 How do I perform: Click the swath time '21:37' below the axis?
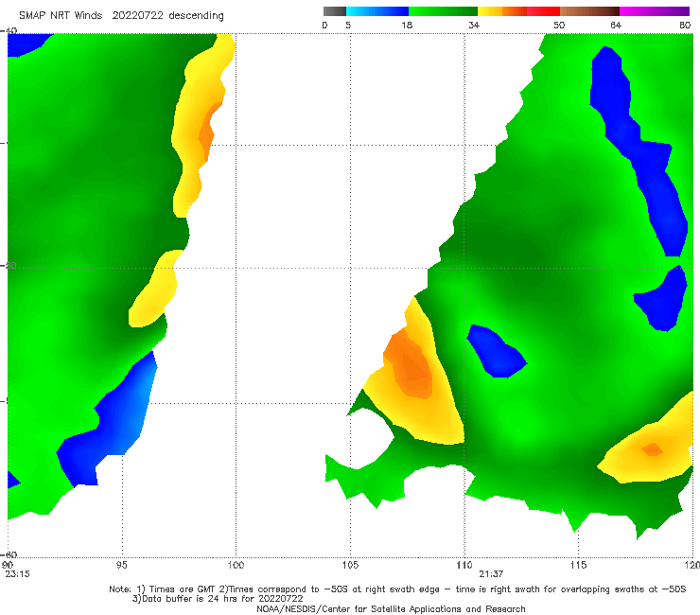tap(491, 574)
